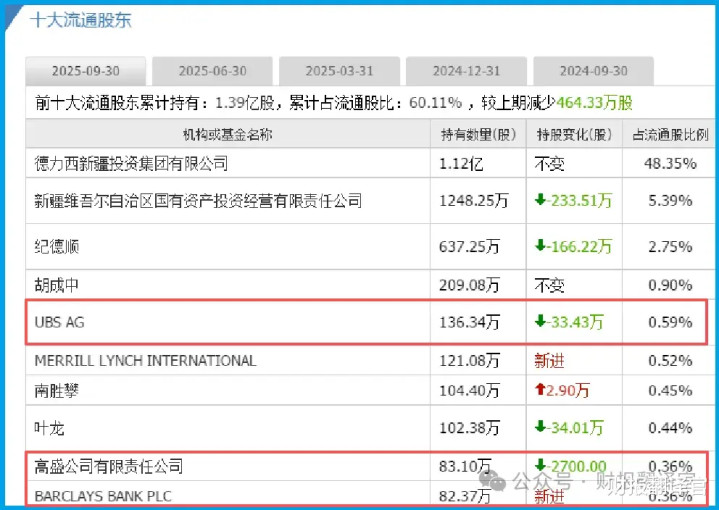The image size is (719, 510).
Task: Click the 104.40万 holding value
Action: pyautogui.click(x=469, y=391)
